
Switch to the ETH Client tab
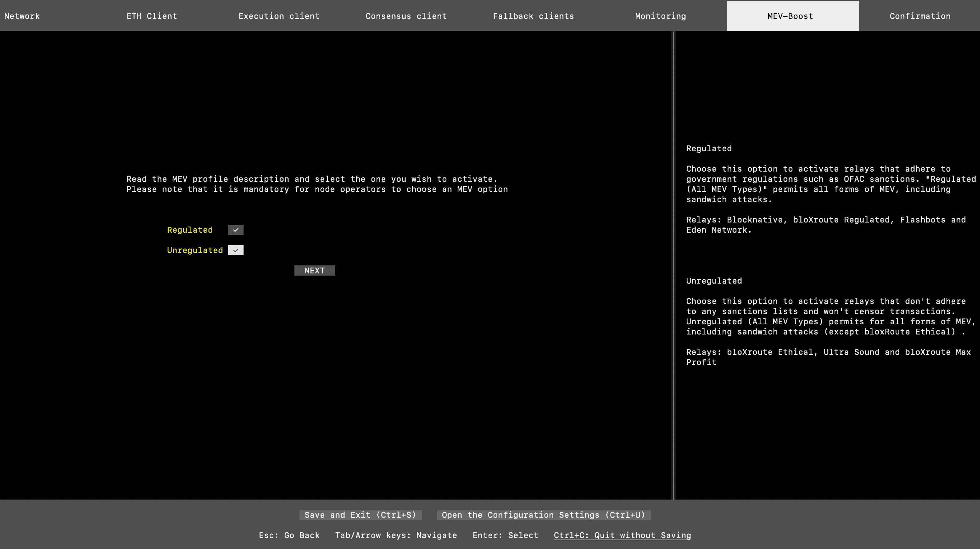point(152,16)
